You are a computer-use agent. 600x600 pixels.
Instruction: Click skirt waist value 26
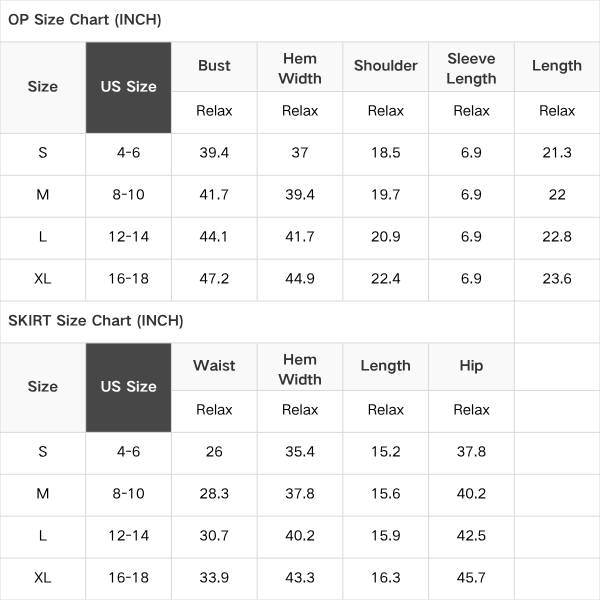pos(214,452)
